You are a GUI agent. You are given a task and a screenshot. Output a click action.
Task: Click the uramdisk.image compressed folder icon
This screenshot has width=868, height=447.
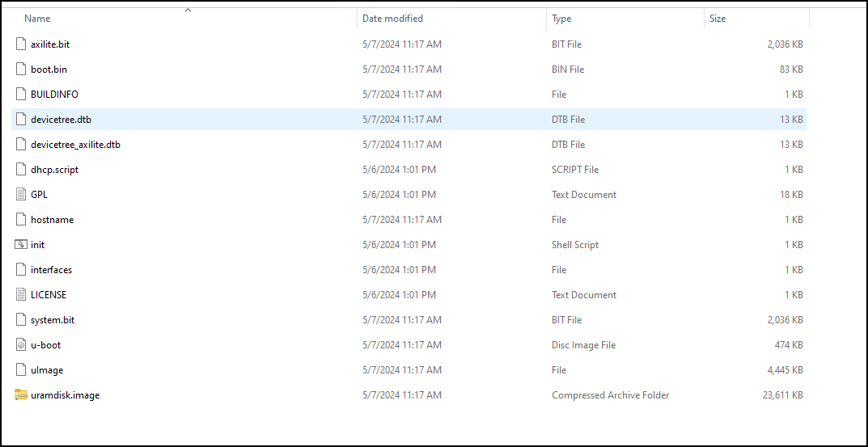pos(21,395)
